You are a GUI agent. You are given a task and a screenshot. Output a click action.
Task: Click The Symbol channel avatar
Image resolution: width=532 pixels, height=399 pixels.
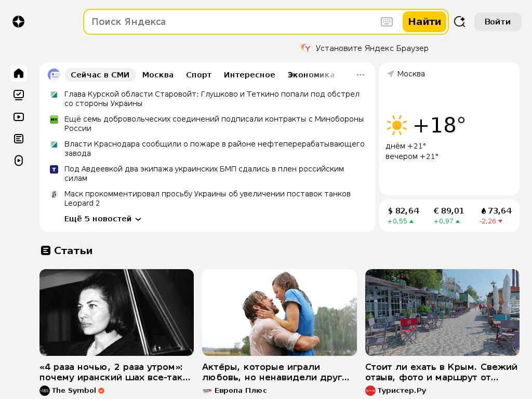pyautogui.click(x=45, y=391)
